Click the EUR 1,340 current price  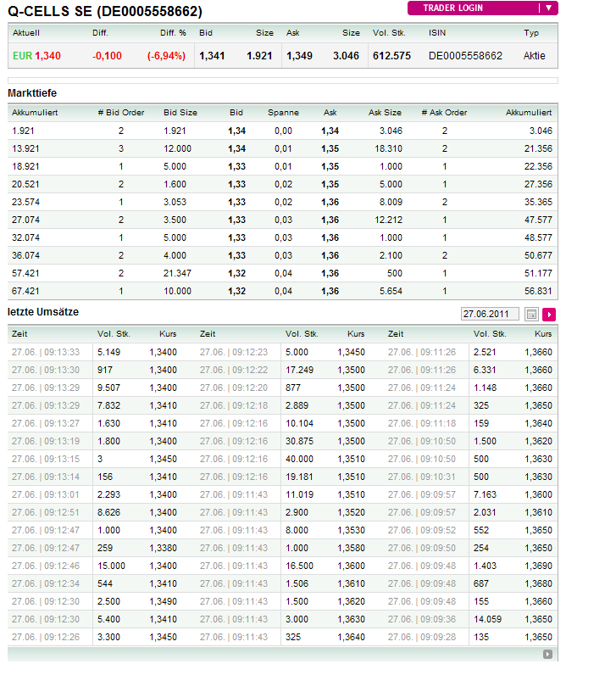36,56
